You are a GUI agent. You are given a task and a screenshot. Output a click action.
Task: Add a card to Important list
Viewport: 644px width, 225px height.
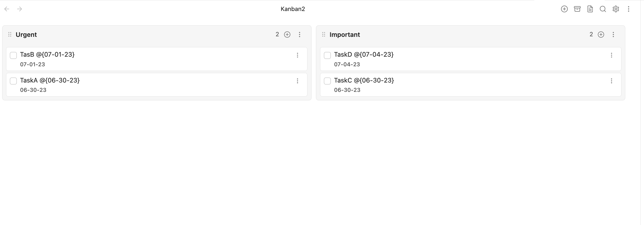[x=601, y=34]
